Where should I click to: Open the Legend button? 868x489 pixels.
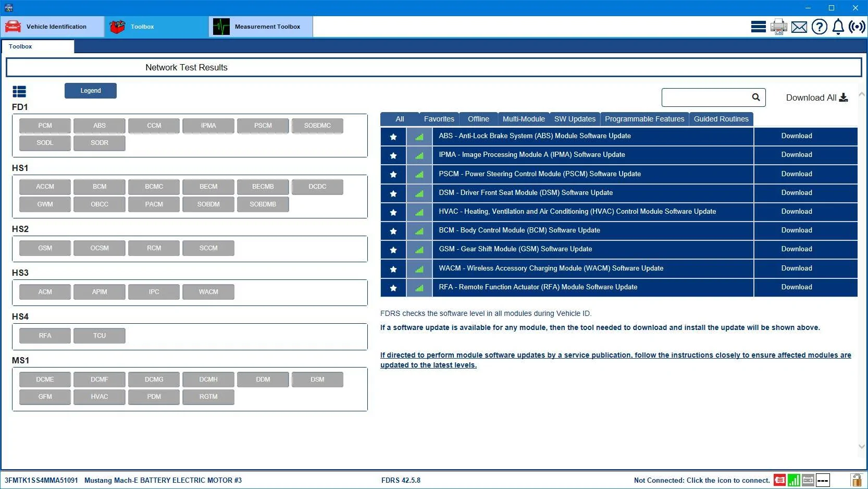(91, 91)
